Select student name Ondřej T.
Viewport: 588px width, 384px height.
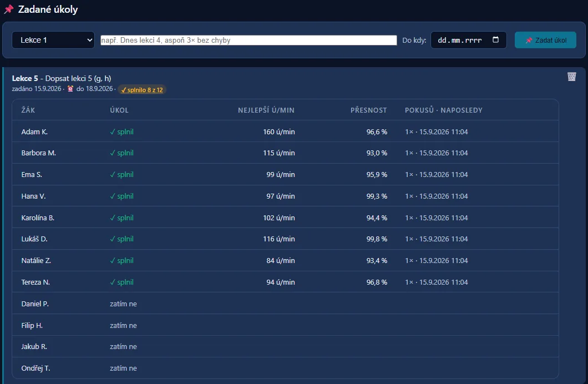(x=36, y=368)
